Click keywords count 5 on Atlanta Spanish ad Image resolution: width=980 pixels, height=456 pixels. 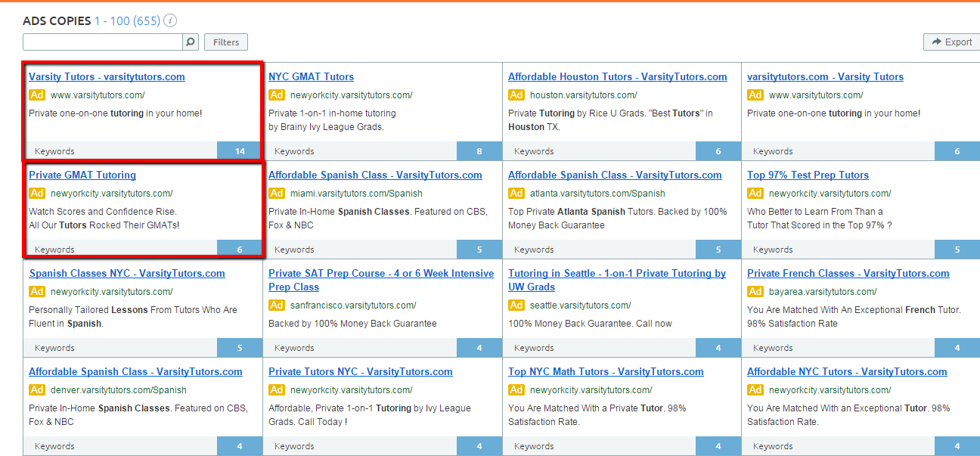(x=718, y=250)
